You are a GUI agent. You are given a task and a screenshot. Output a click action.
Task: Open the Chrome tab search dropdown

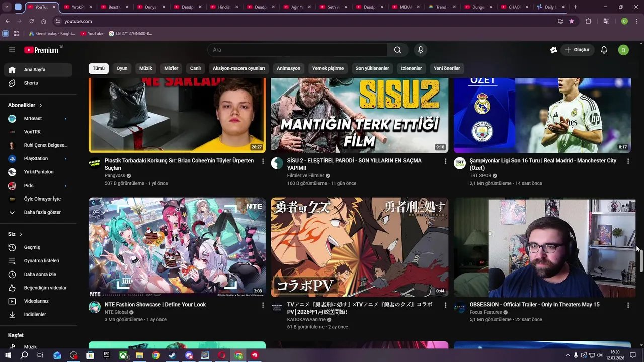(x=7, y=7)
